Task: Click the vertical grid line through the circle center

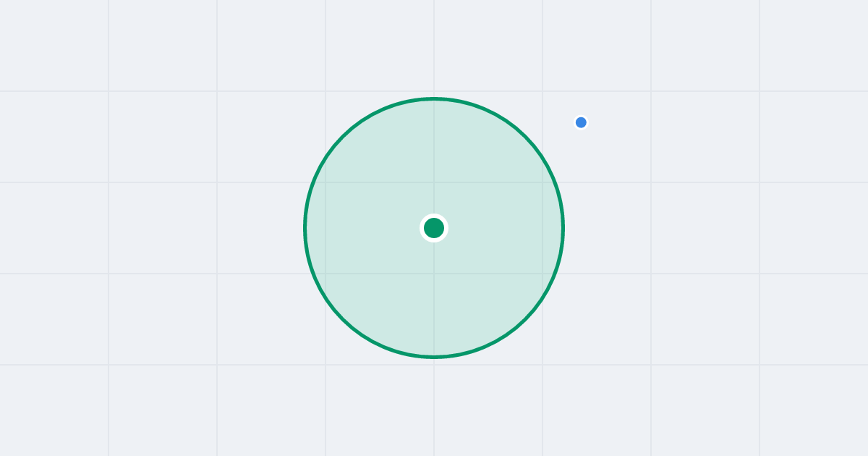Action: [x=434, y=43]
